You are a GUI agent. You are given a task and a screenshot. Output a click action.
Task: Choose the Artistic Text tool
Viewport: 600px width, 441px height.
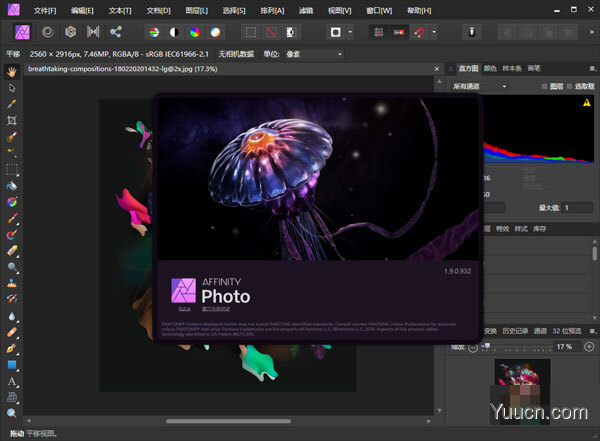coord(12,381)
